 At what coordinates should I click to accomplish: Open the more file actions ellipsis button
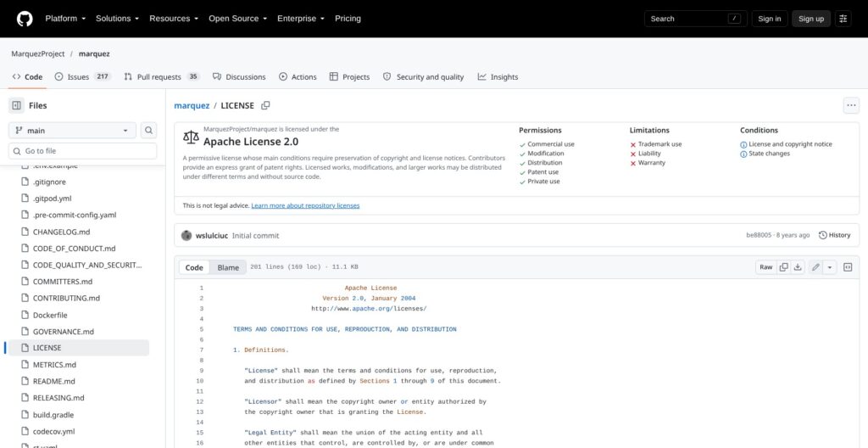pyautogui.click(x=851, y=105)
